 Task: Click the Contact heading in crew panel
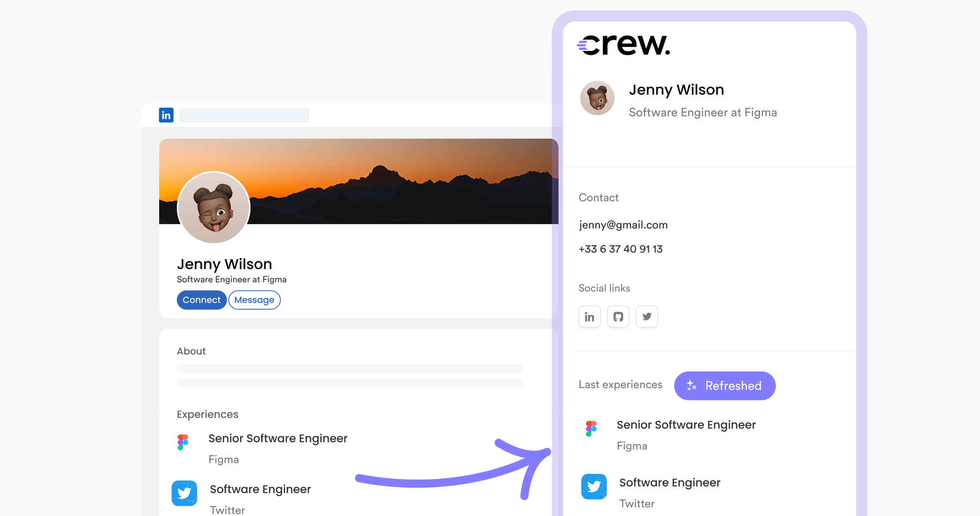pyautogui.click(x=598, y=197)
